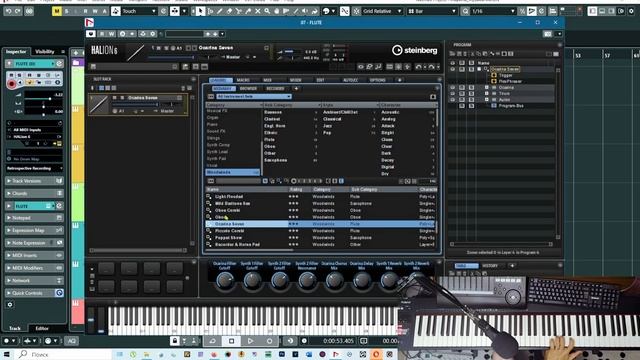Select the Erase tool
The height and width of the screenshot is (360, 640).
229,11
